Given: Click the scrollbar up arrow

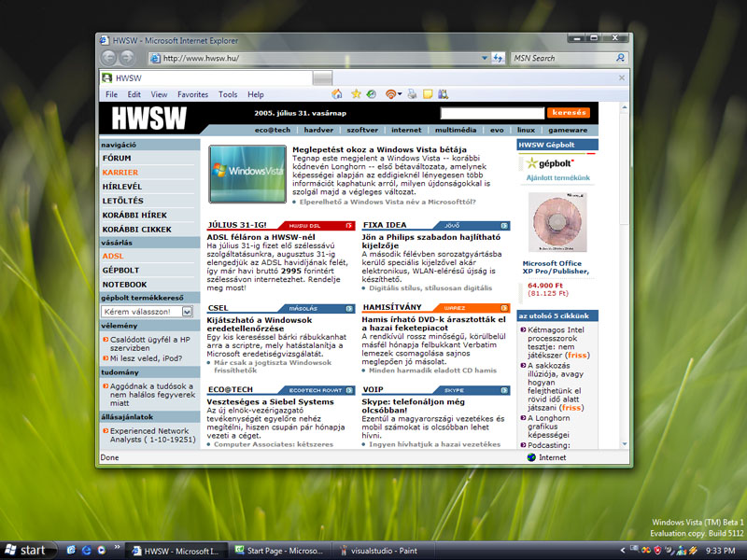Looking at the screenshot, I should (x=624, y=107).
